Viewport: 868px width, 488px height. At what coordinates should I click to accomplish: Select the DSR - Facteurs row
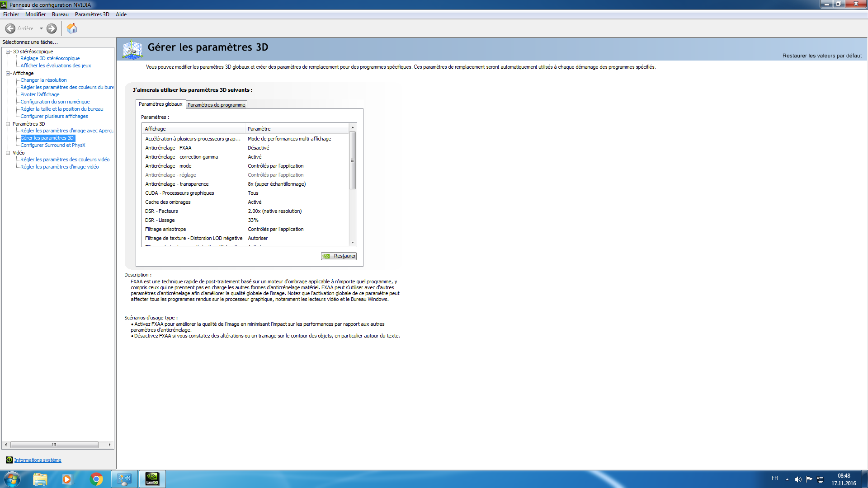click(x=246, y=211)
